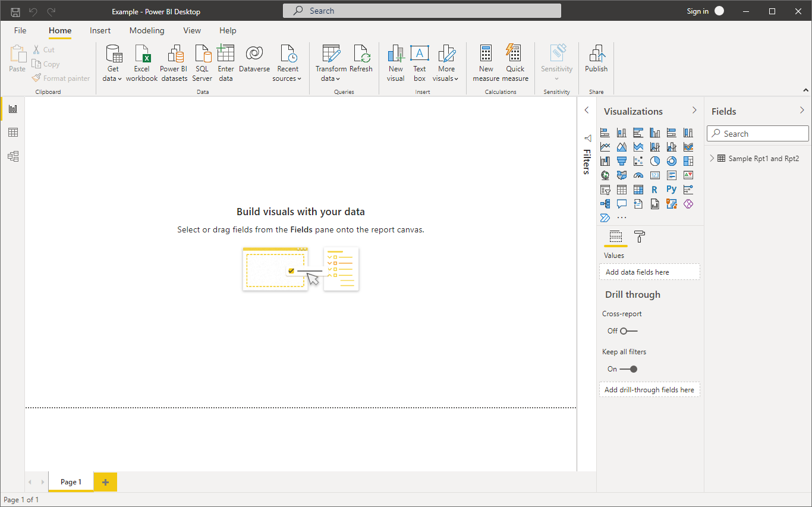Turn on the Cross-report toggle

tap(628, 331)
